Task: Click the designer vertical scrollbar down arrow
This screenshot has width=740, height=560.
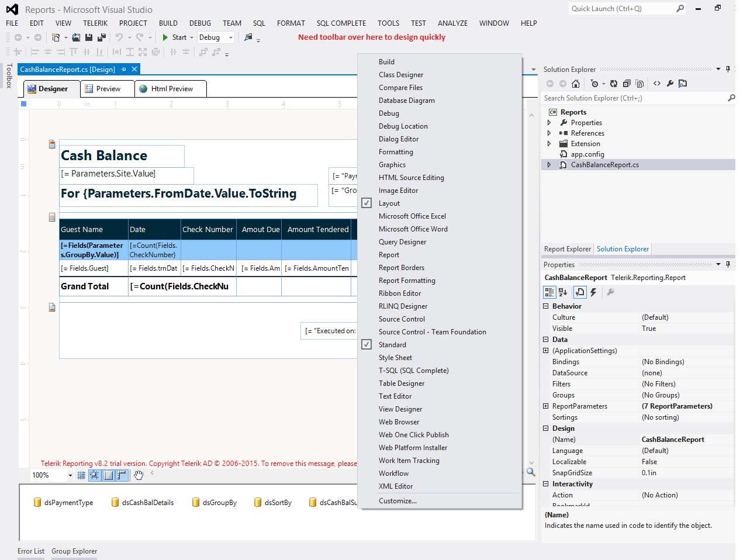Action: pos(531,463)
